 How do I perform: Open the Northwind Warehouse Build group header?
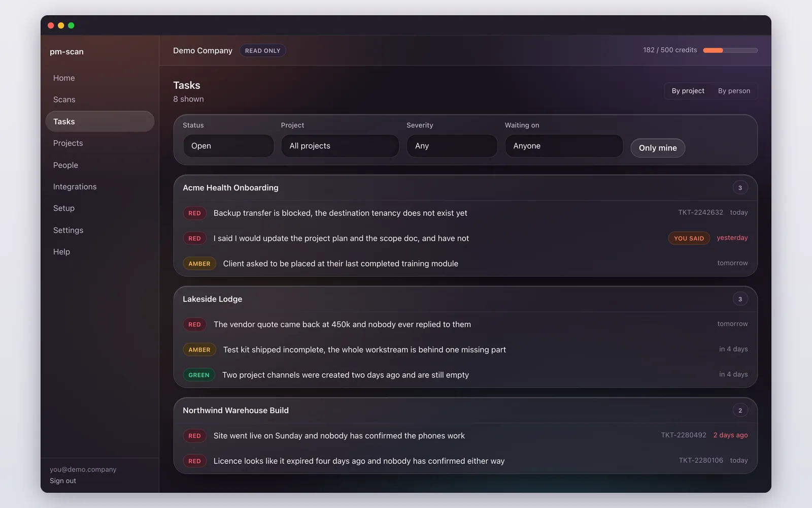pyautogui.click(x=465, y=410)
